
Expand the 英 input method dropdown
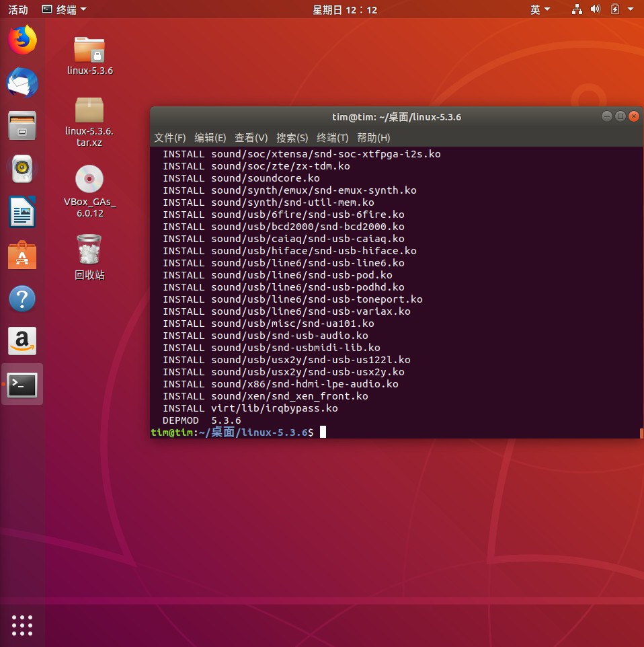(x=540, y=9)
